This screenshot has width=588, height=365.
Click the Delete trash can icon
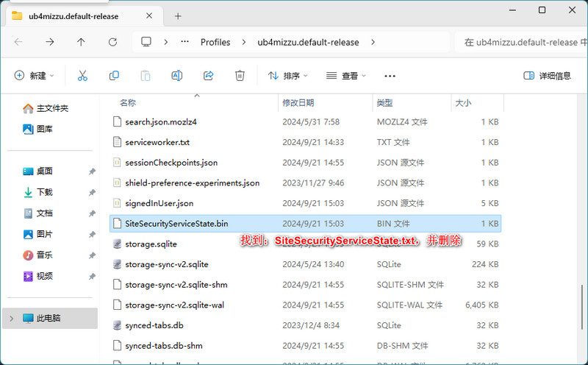click(240, 76)
